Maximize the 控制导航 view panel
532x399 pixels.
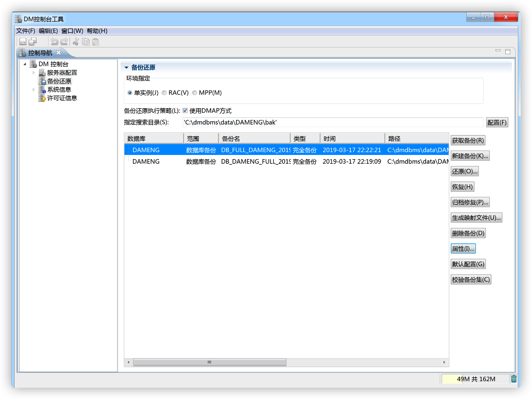tap(508, 51)
